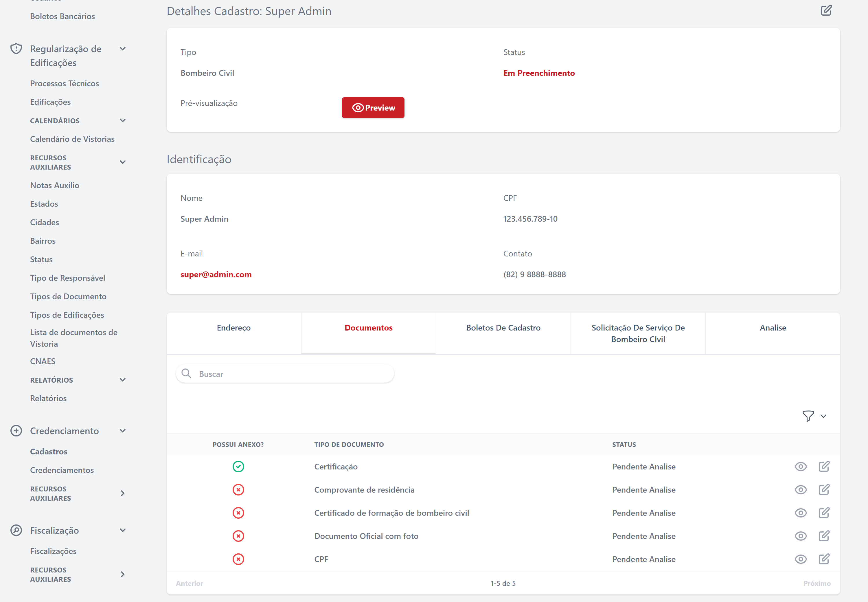Click the filter funnel icon above table
Viewport: 868px width, 602px height.
point(808,416)
